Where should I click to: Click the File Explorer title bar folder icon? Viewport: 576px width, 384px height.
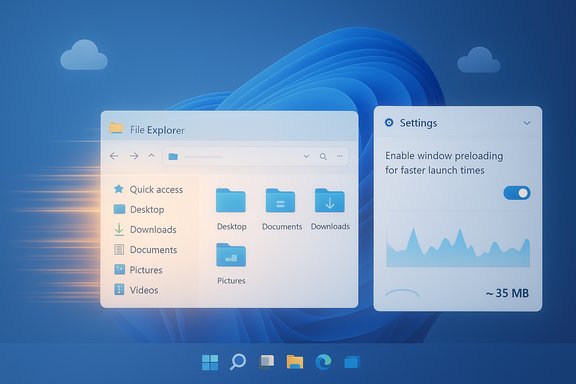pyautogui.click(x=116, y=128)
